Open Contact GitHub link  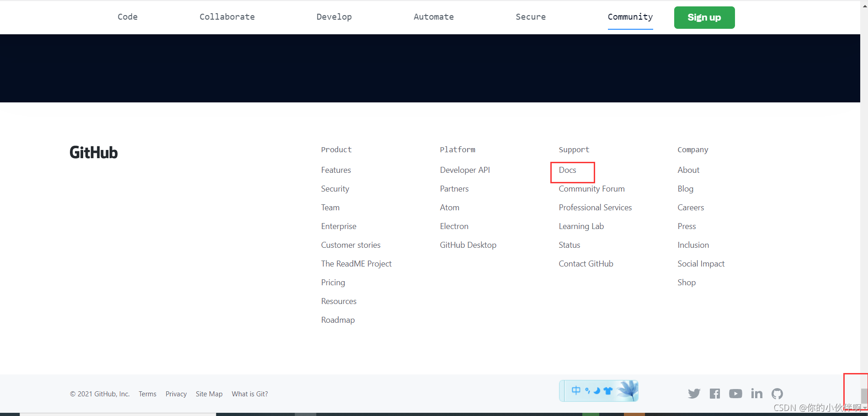click(x=586, y=264)
